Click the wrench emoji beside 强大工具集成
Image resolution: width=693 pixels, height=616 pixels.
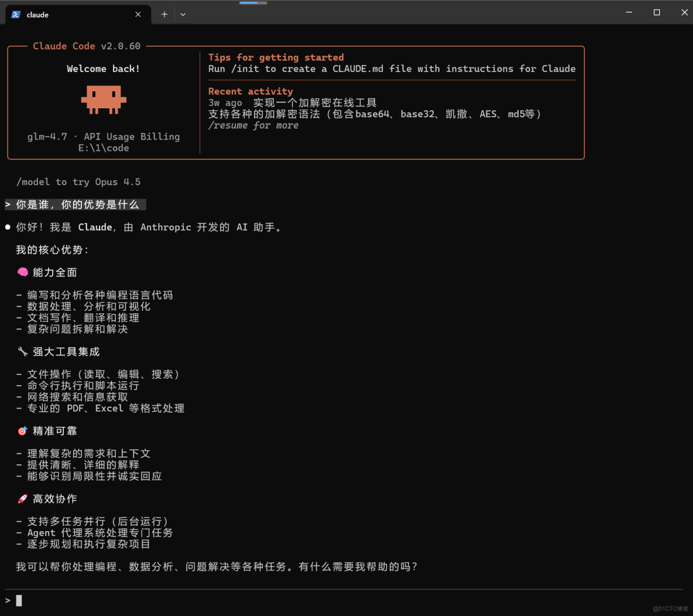point(22,351)
